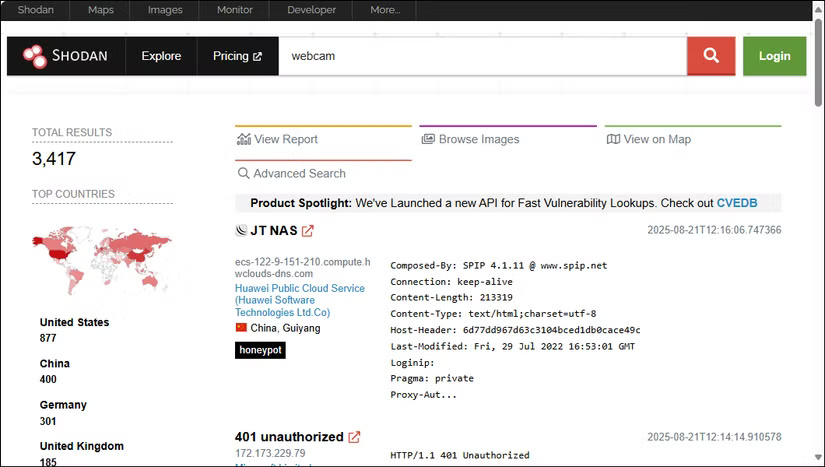Click the red magnifier search button
This screenshot has height=467, width=825.
[711, 56]
